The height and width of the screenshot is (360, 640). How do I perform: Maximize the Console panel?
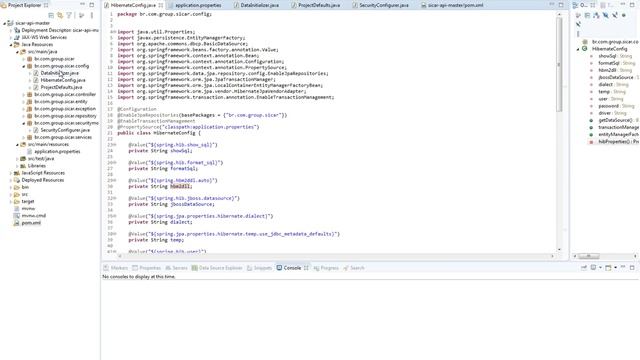point(632,267)
